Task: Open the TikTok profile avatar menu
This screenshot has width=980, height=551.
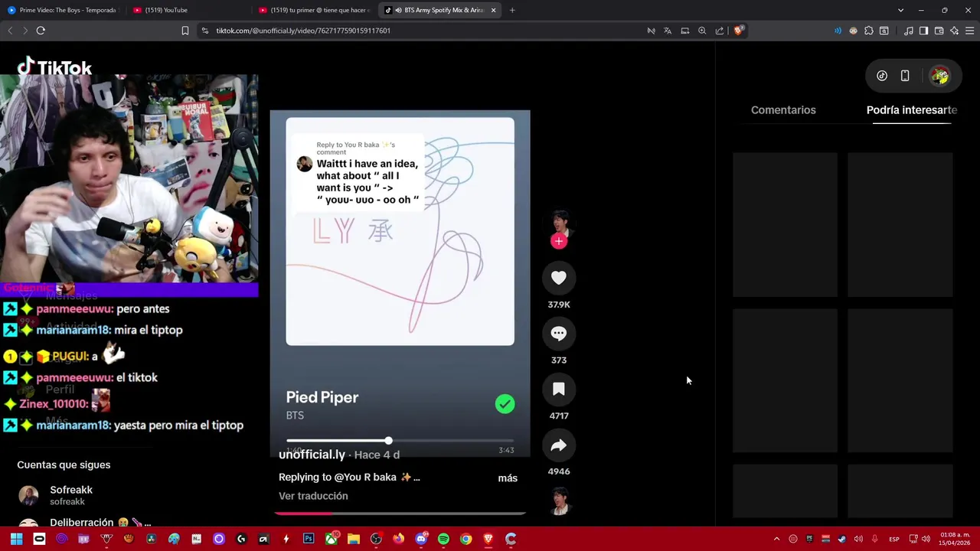Action: 940,76
